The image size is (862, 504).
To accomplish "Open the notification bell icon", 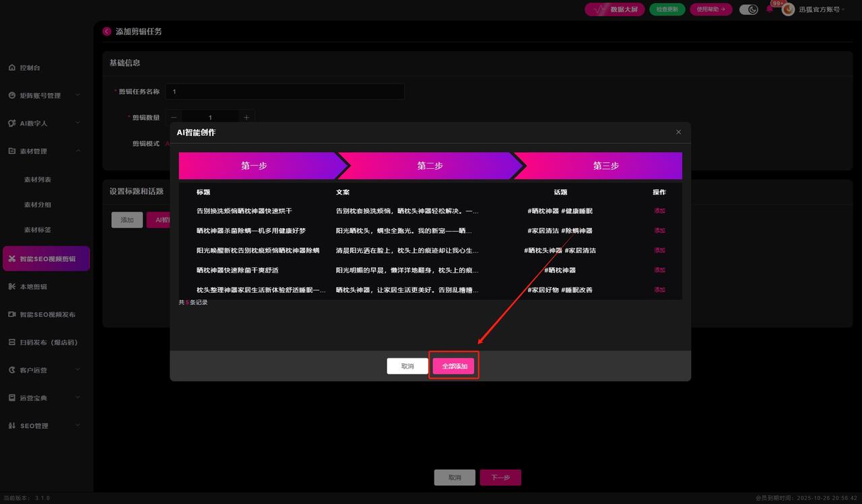I will (770, 9).
